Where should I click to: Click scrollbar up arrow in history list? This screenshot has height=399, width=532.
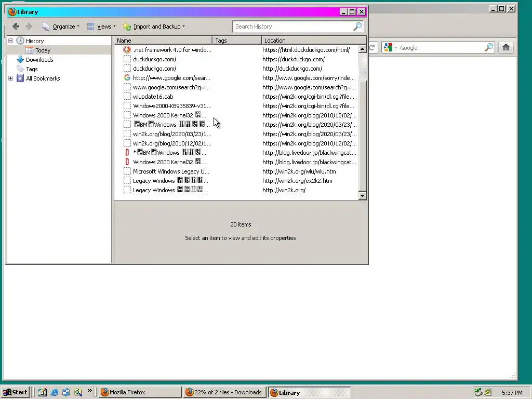(x=362, y=49)
